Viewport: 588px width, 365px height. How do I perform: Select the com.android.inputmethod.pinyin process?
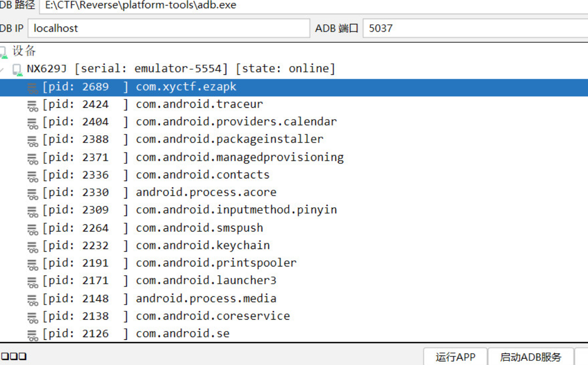coord(236,210)
